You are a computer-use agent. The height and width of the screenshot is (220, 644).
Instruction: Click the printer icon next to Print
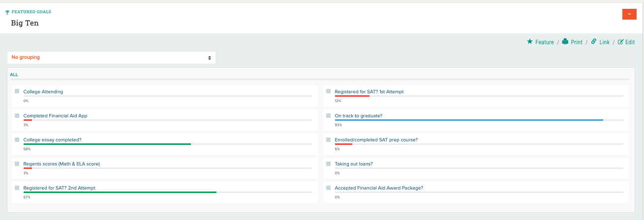[x=565, y=42]
